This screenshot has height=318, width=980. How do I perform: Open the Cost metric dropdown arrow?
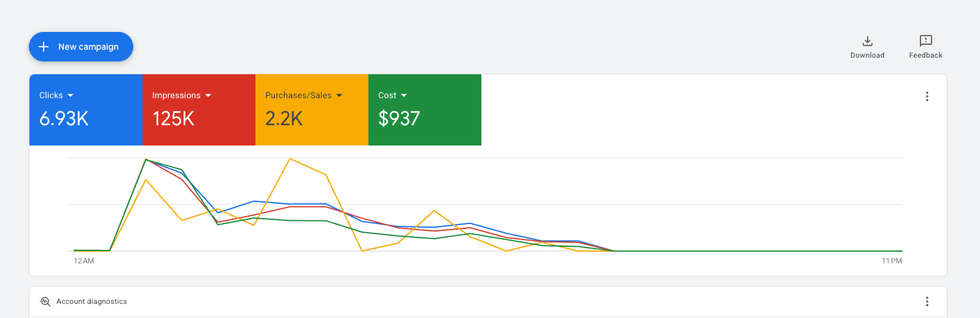pos(404,96)
